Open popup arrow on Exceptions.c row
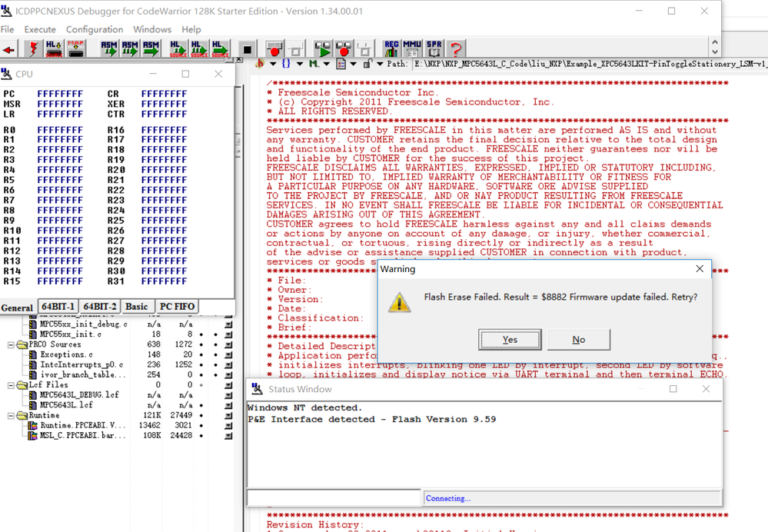 tap(228, 354)
